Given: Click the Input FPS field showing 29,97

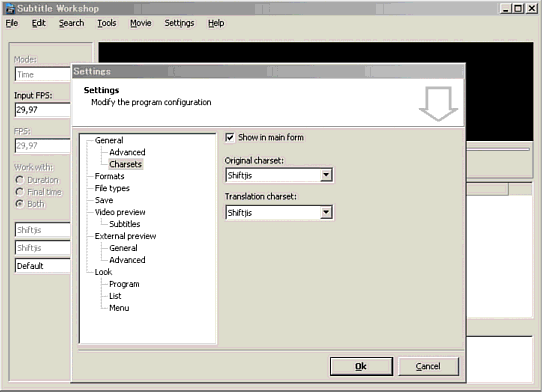Looking at the screenshot, I should click(43, 110).
